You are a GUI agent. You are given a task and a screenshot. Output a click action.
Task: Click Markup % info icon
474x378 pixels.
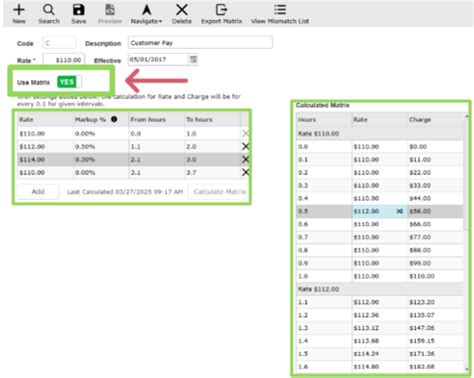pyautogui.click(x=114, y=119)
